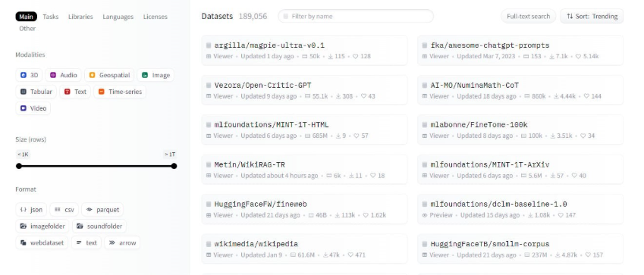The width and height of the screenshot is (644, 275).
Task: Filter by Text modality
Action: point(75,92)
